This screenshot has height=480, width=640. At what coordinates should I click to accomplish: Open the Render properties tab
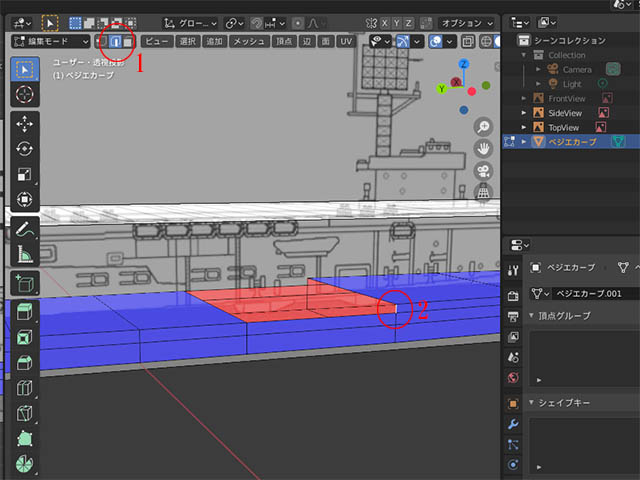pyautogui.click(x=513, y=295)
